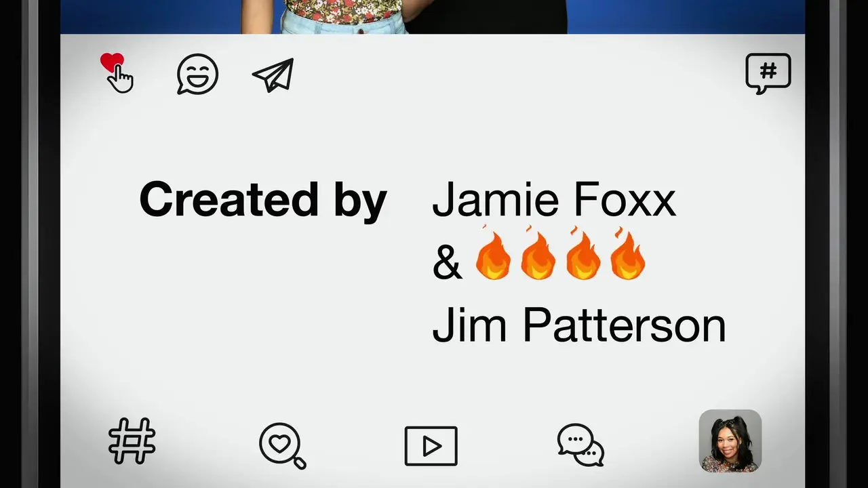The image size is (868, 488).
Task: Click the first fire emoji after ampersand
Action: [493, 253]
